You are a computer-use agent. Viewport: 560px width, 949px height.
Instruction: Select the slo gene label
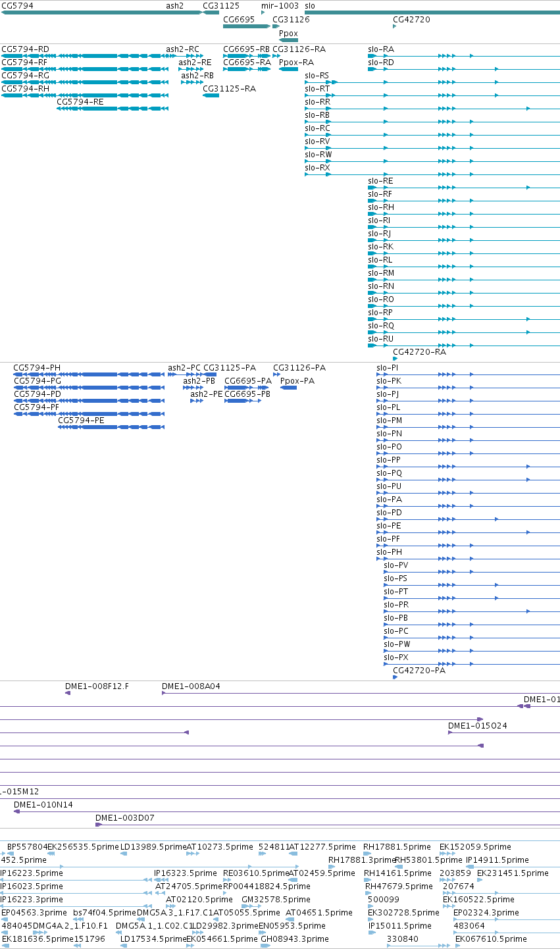[310, 5]
